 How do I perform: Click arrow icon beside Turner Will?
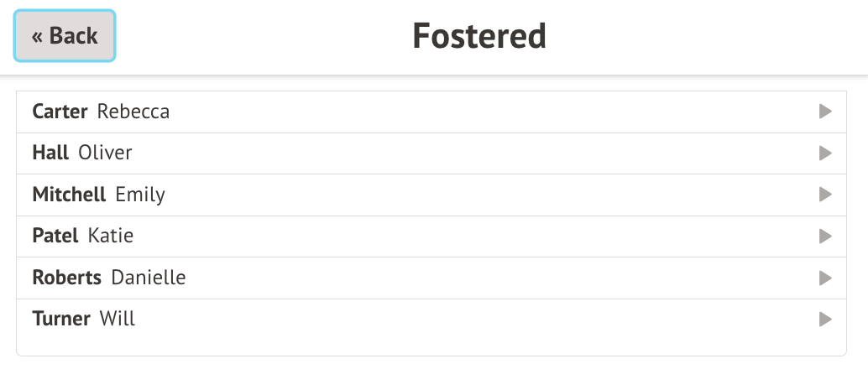click(825, 319)
